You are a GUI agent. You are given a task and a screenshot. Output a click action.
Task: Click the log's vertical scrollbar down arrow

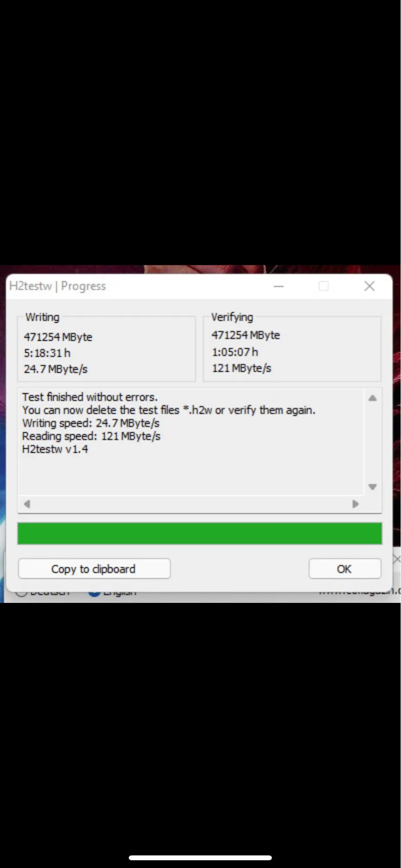(x=372, y=487)
